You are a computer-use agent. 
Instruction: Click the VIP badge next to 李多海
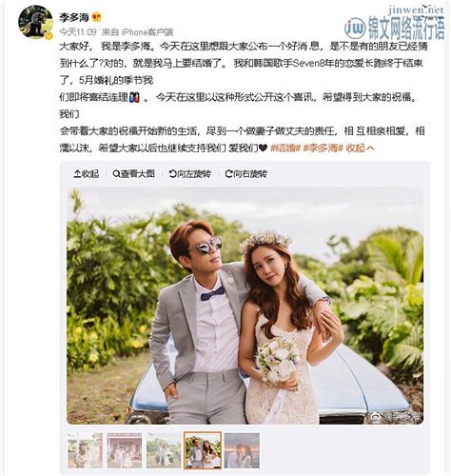coord(96,17)
